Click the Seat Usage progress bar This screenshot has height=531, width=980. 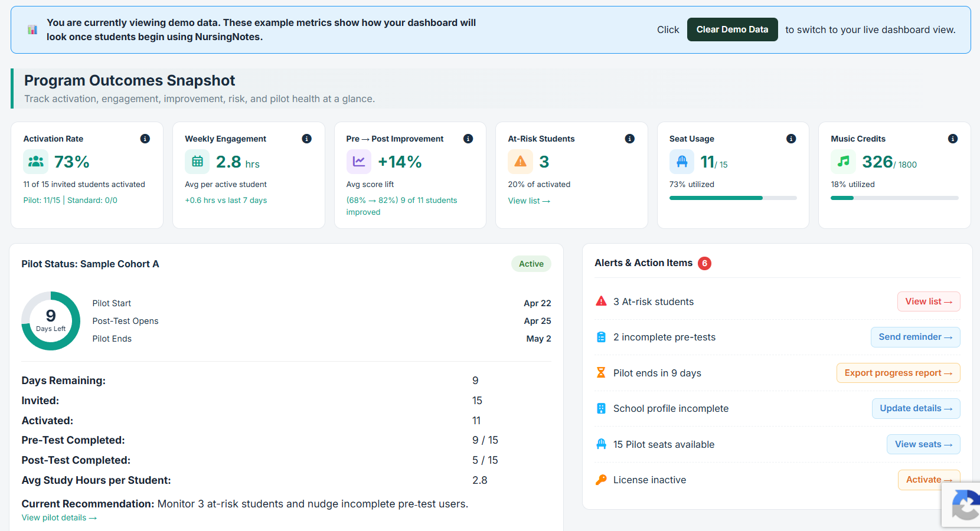pos(733,198)
